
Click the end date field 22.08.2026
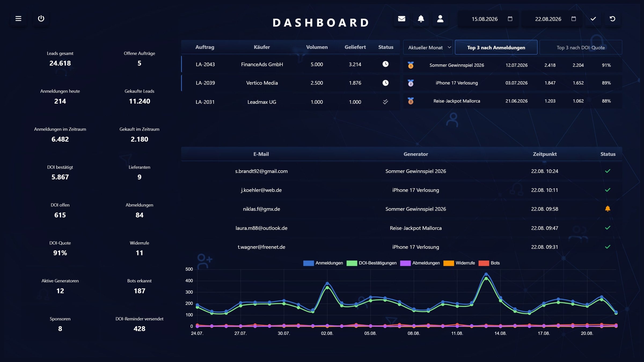click(x=552, y=19)
